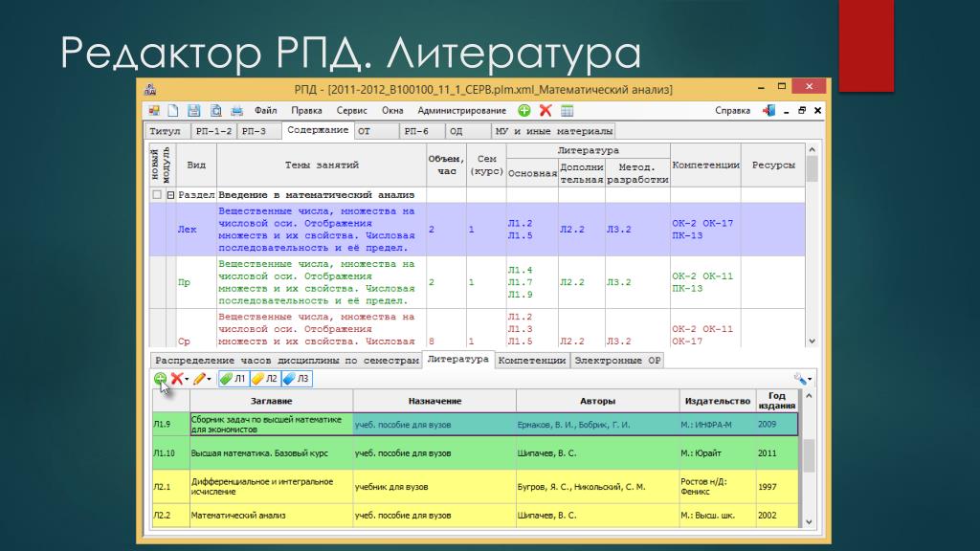
Task: Open dropdown arrow beside the pencil icon
Action: [x=209, y=379]
